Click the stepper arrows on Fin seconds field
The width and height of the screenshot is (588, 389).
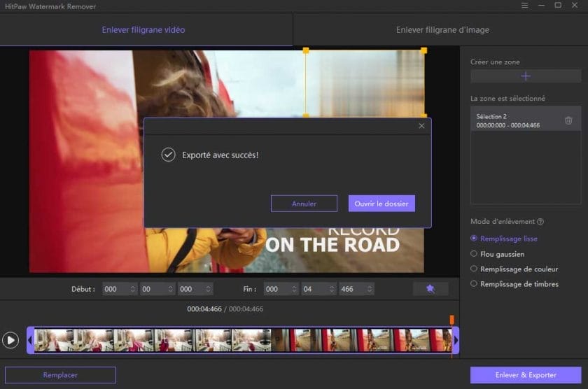coord(331,289)
